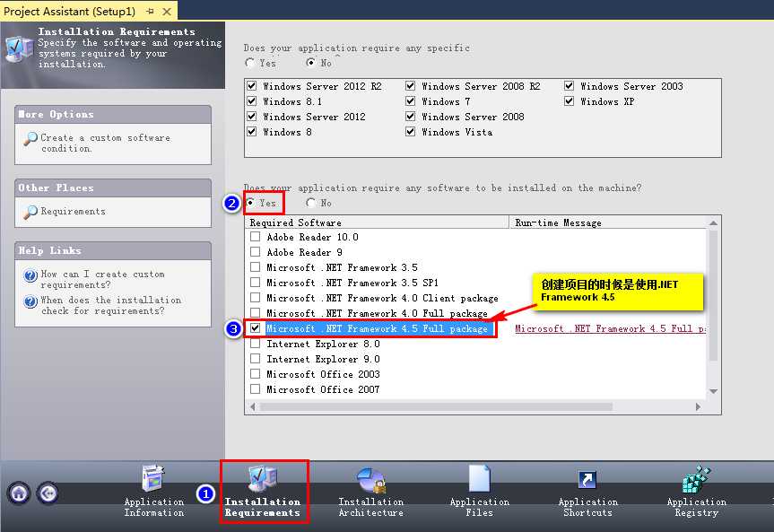The image size is (774, 532).
Task: Check Microsoft .NET Framework 3.5
Action: coord(255,267)
